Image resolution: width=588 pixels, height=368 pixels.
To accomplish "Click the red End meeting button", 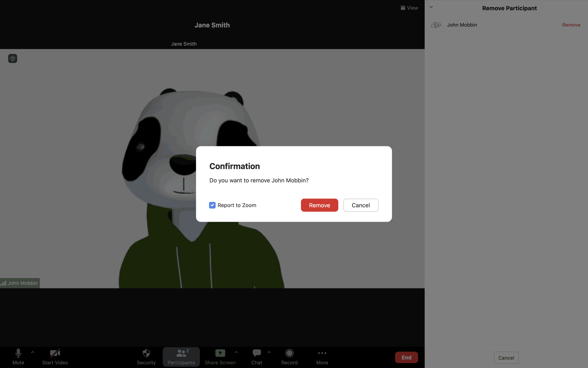I will [x=406, y=357].
